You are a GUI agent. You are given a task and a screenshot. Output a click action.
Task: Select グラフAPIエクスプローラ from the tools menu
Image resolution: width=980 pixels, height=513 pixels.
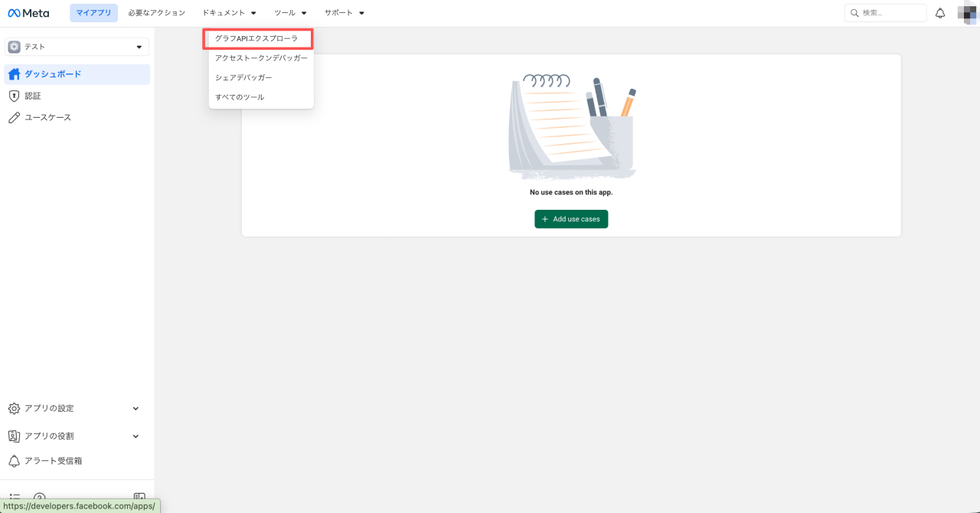tap(256, 38)
